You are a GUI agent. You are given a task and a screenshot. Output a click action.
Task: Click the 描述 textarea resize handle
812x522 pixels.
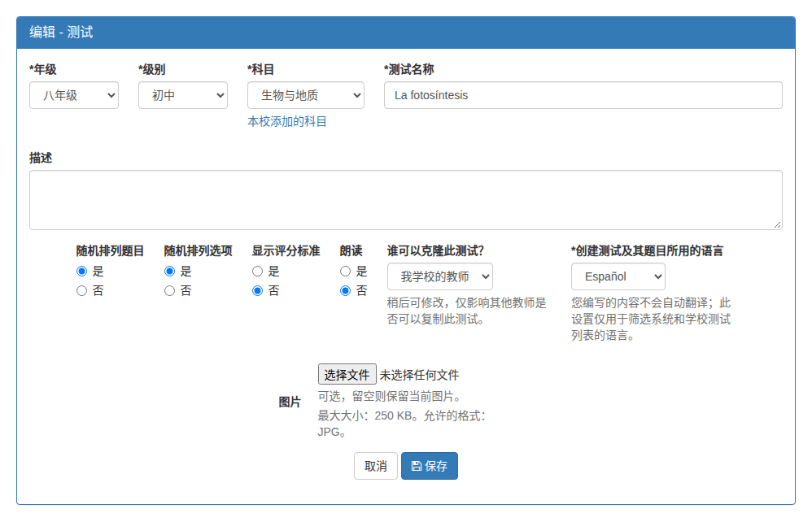777,224
